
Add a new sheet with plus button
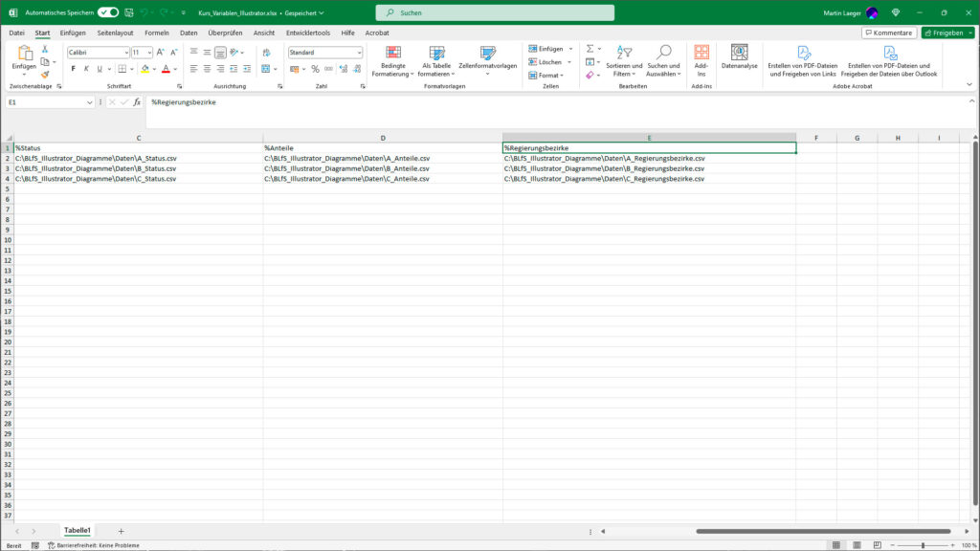pos(122,531)
